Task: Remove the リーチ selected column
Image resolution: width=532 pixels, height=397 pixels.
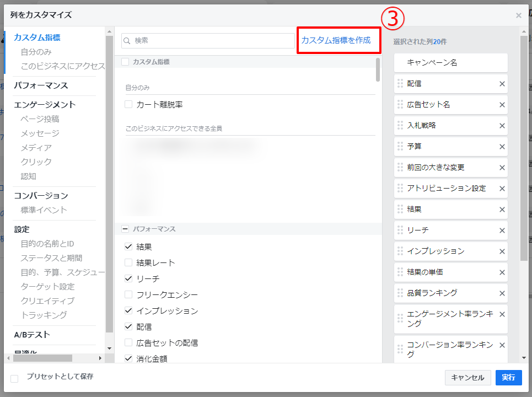Action: click(x=502, y=230)
